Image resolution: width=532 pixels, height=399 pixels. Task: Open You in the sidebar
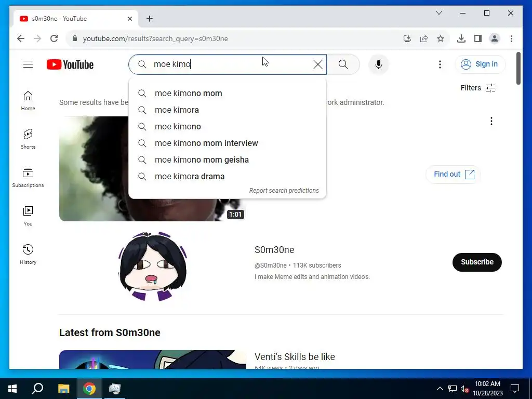point(28,216)
